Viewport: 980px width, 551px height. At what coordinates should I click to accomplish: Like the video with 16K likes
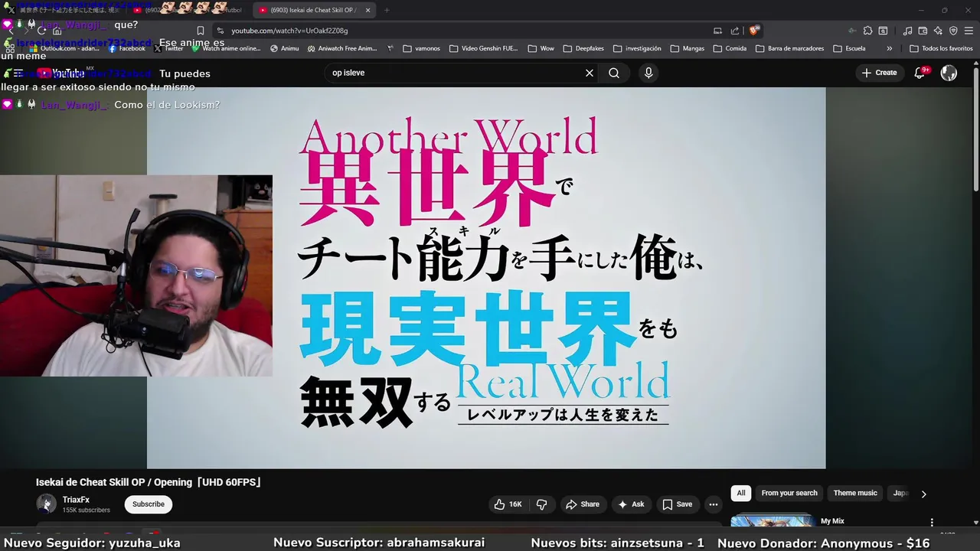click(508, 504)
